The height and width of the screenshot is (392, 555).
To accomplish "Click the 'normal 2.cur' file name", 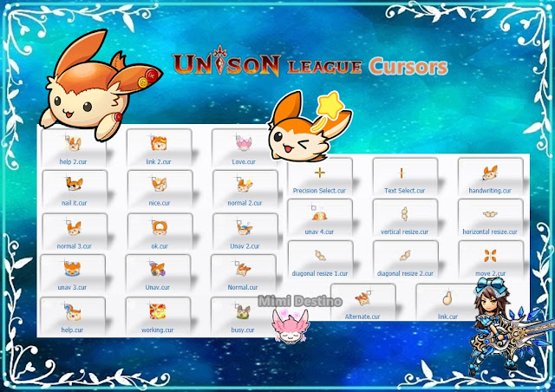I will [245, 203].
